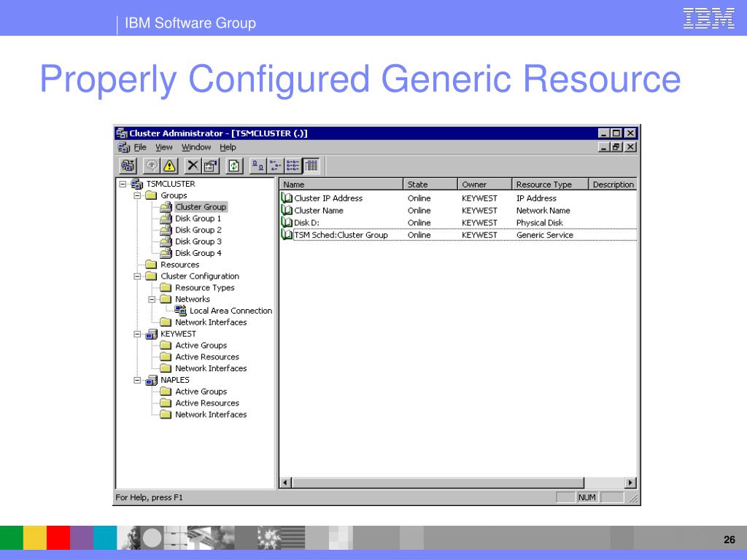Open the View menu

click(x=164, y=147)
